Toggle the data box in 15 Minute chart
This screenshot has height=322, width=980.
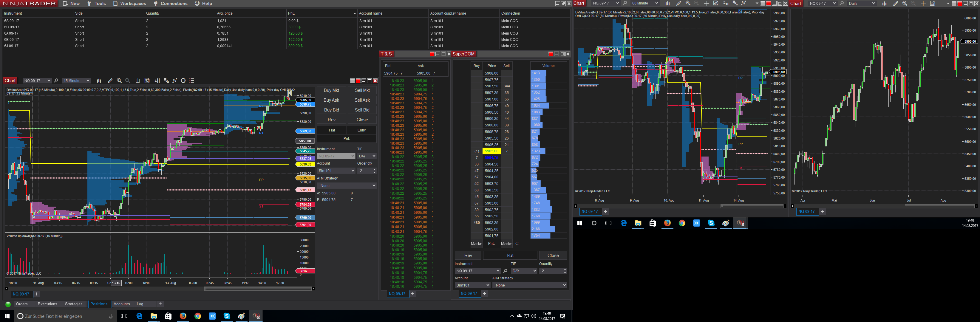147,80
